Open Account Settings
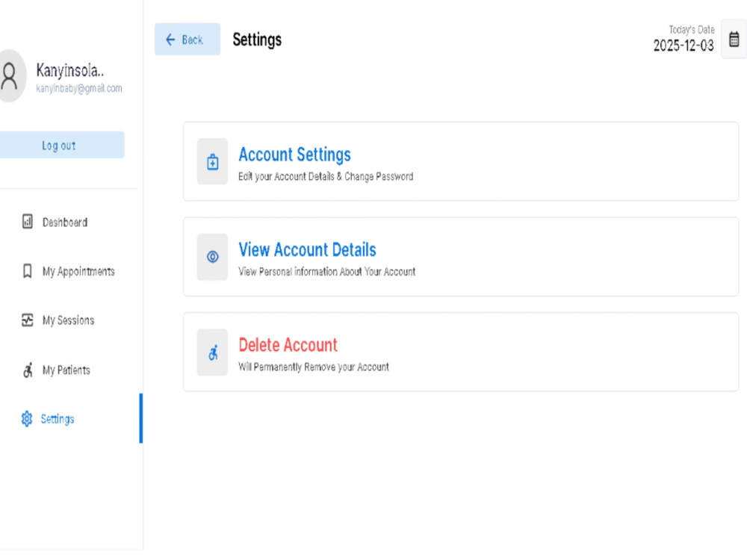747x560 pixels. 461,161
